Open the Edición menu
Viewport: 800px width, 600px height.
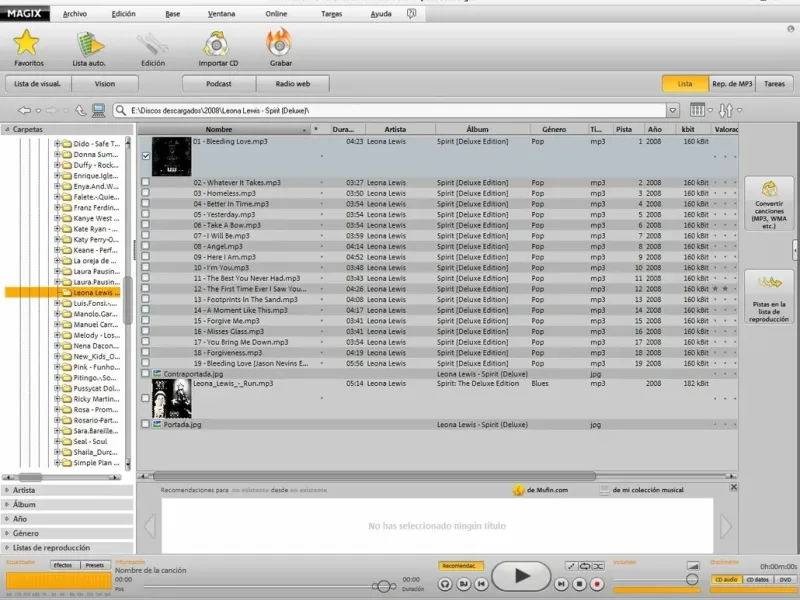coord(123,14)
